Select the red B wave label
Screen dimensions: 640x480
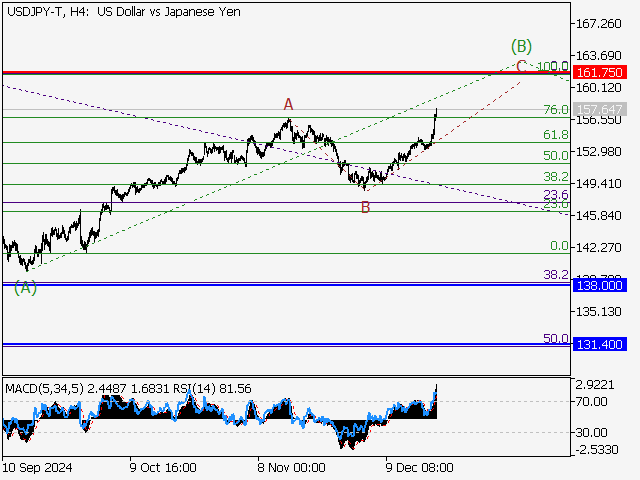(x=366, y=208)
